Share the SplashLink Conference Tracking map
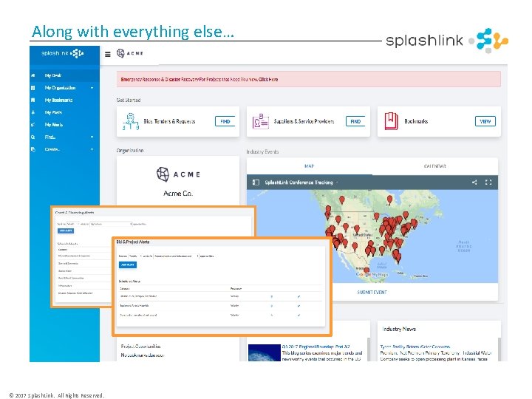 tap(474, 183)
